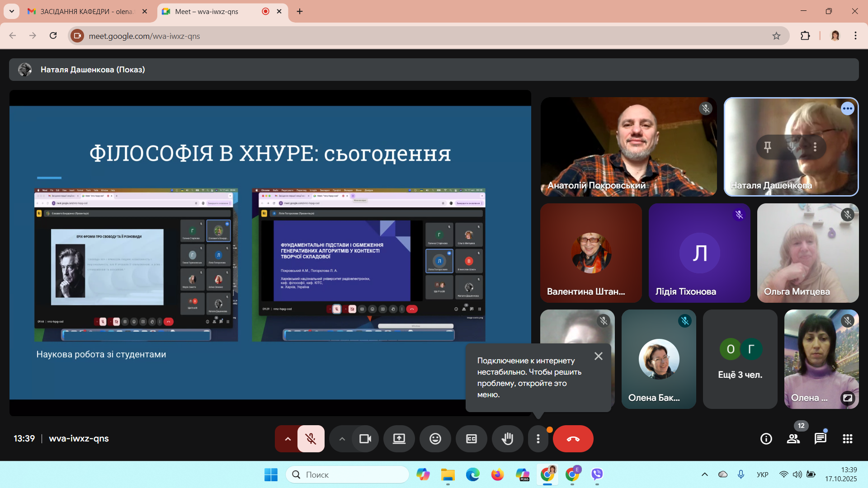Viewport: 868px width, 488px height.
Task: Open the chat panel icon
Action: tap(820, 439)
